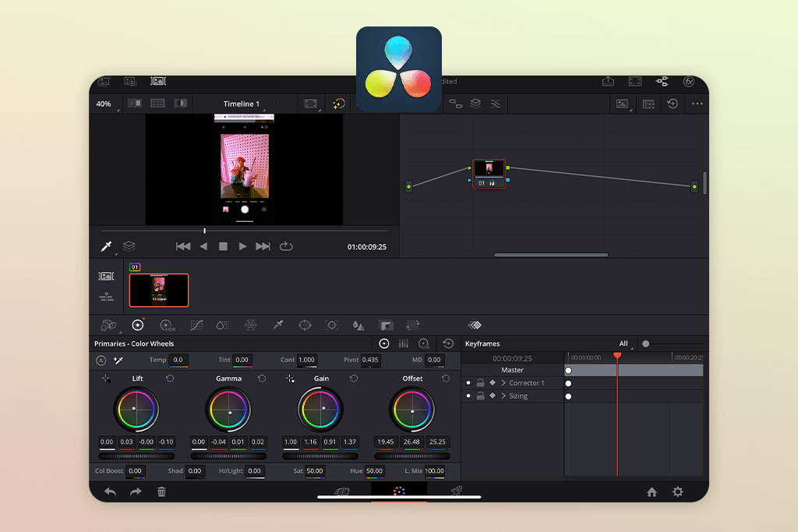Viewport: 798px width, 532px height.
Task: Open the Effects (fx) library
Action: tap(689, 81)
